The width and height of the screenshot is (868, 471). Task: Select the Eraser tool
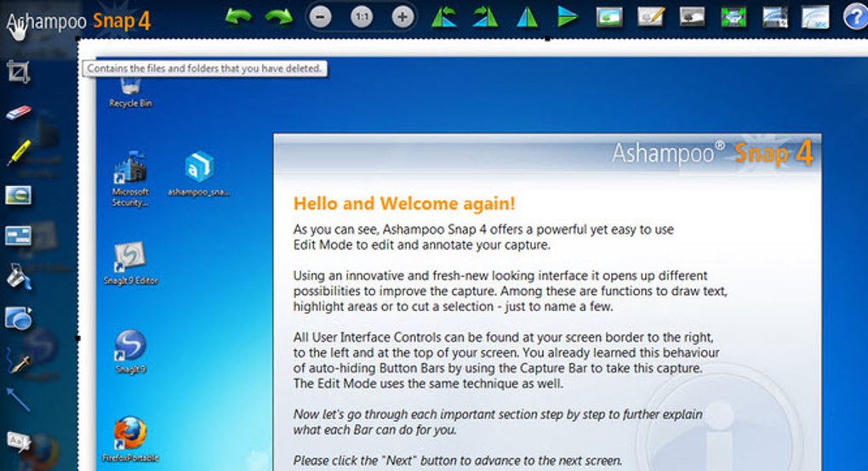(18, 113)
